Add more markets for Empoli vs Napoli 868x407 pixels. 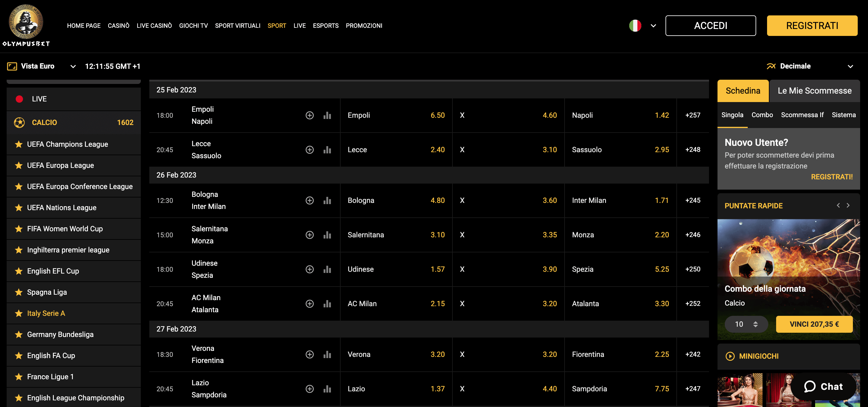point(310,115)
